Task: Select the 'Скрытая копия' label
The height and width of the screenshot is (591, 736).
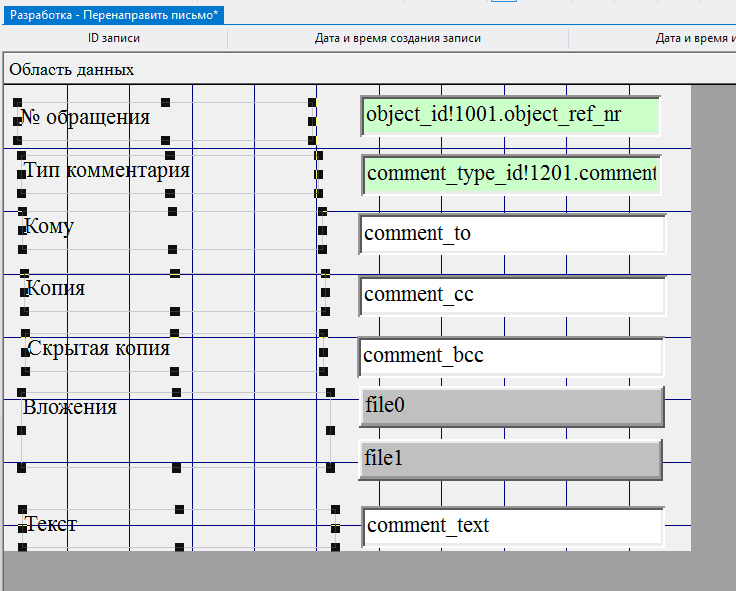Action: pos(99,348)
